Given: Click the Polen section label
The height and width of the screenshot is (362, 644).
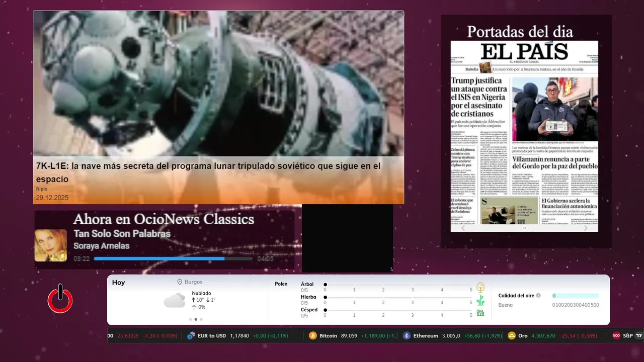Looking at the screenshot, I should click(x=281, y=284).
